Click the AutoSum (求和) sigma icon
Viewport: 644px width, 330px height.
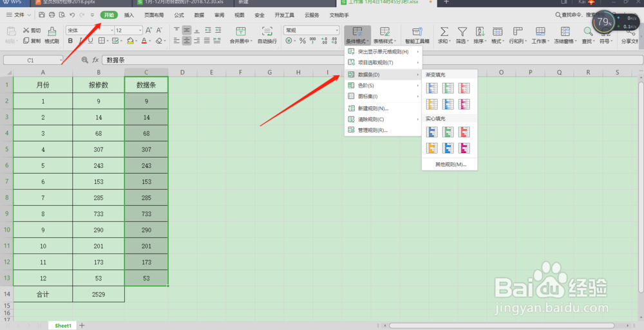[444, 32]
